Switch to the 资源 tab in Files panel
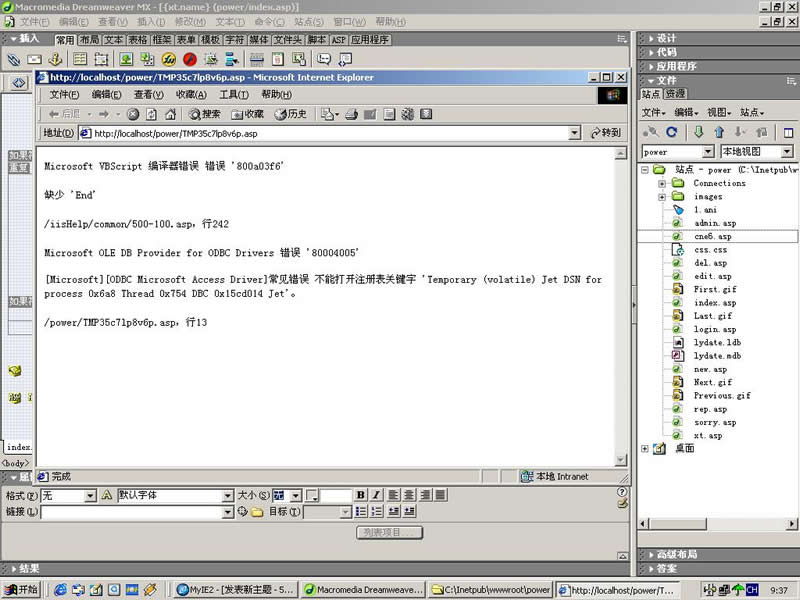This screenshot has width=800, height=600. pyautogui.click(x=676, y=94)
